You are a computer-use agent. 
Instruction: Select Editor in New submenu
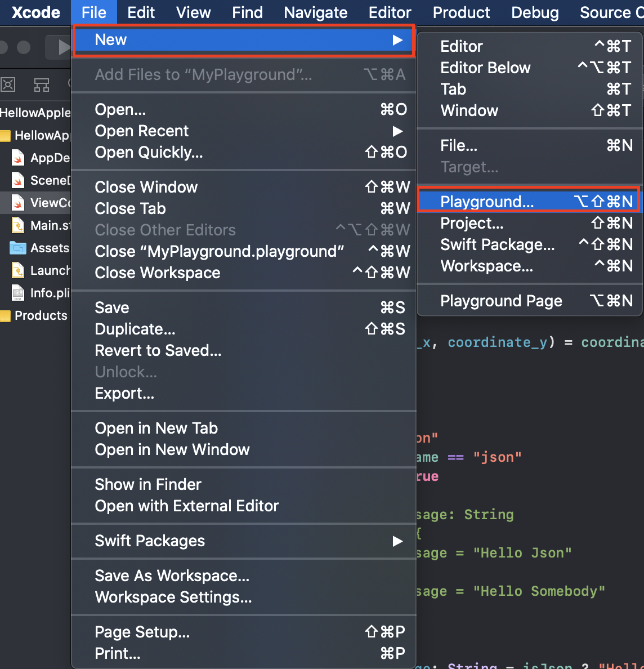pyautogui.click(x=529, y=47)
